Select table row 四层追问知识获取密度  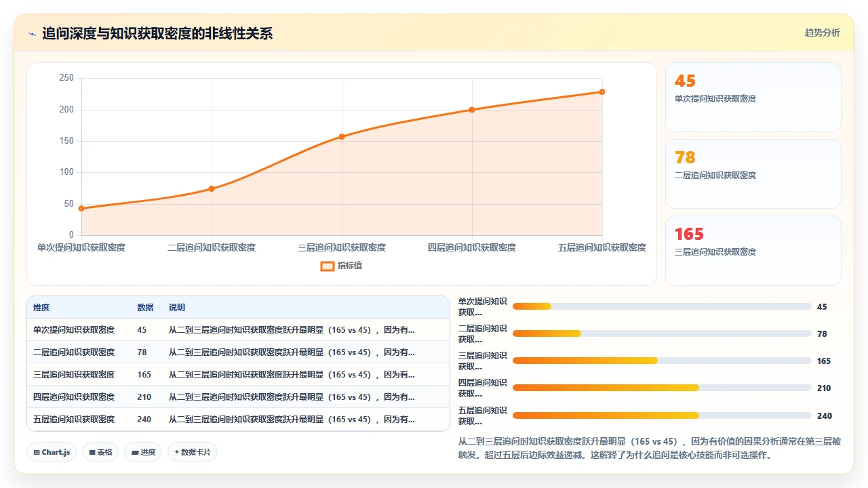tap(238, 397)
